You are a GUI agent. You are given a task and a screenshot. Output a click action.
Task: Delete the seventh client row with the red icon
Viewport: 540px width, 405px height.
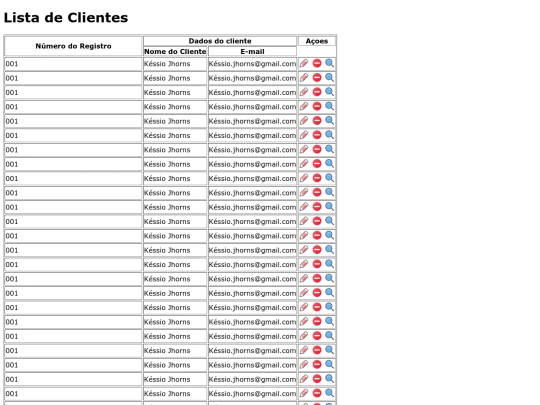(317, 149)
